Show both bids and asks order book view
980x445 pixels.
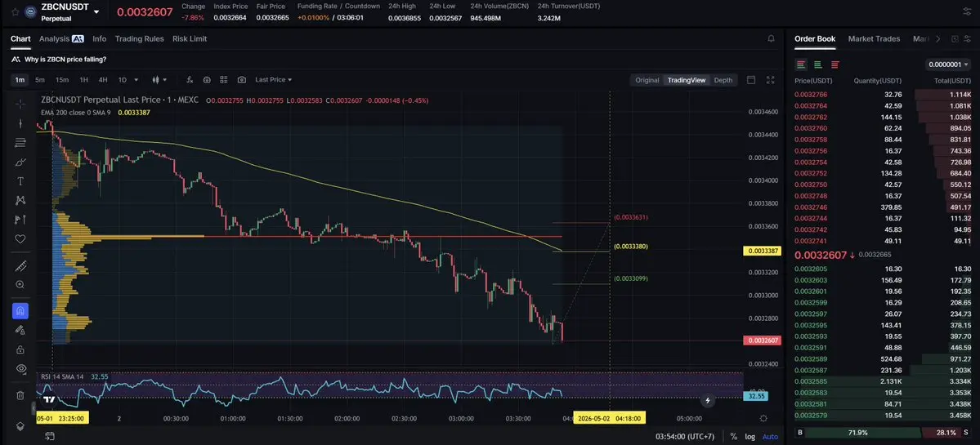click(801, 65)
